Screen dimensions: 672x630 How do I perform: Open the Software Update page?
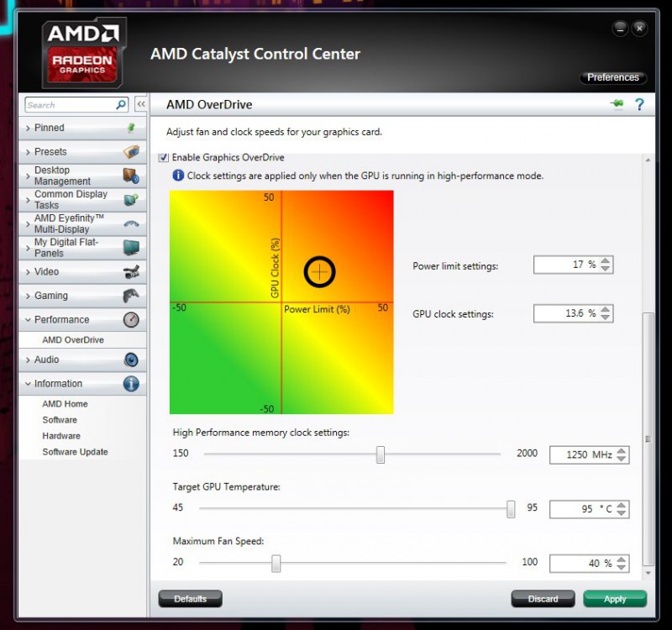point(75,452)
